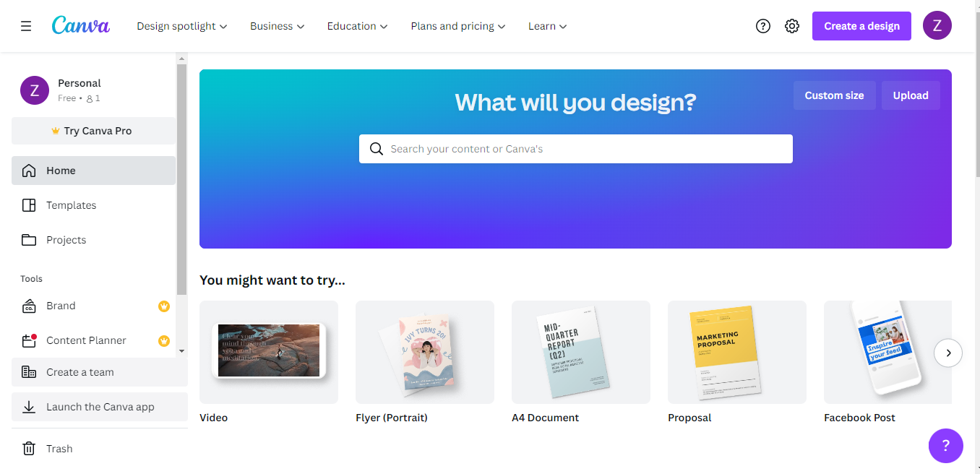Click the Trash bin icon
This screenshot has width=980, height=474.
[x=29, y=449]
